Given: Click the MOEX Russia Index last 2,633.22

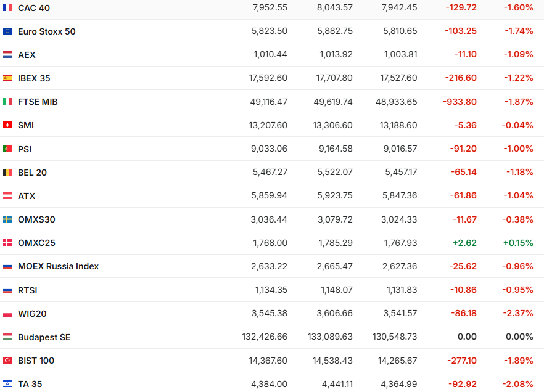Looking at the screenshot, I should [269, 266].
